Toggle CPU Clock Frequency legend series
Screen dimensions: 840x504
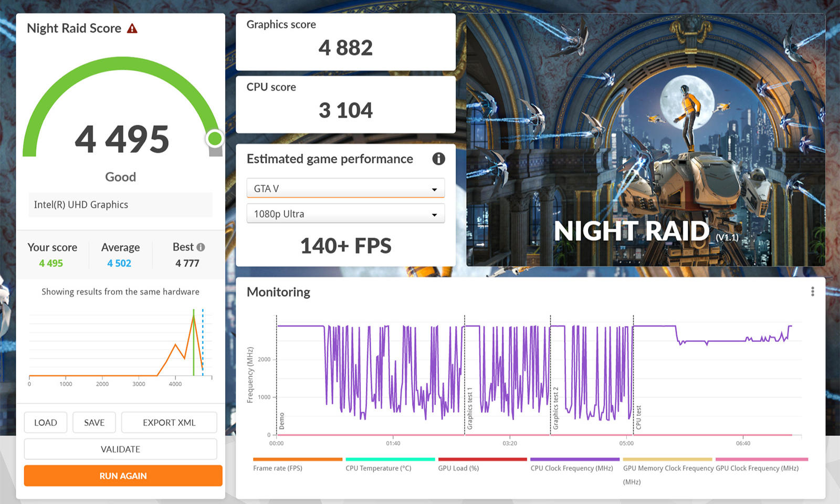click(571, 468)
